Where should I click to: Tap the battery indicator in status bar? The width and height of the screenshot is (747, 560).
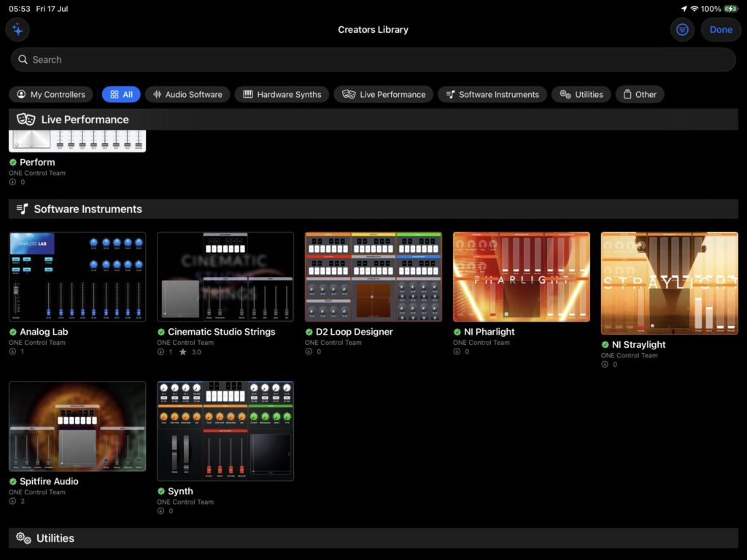[x=730, y=9]
